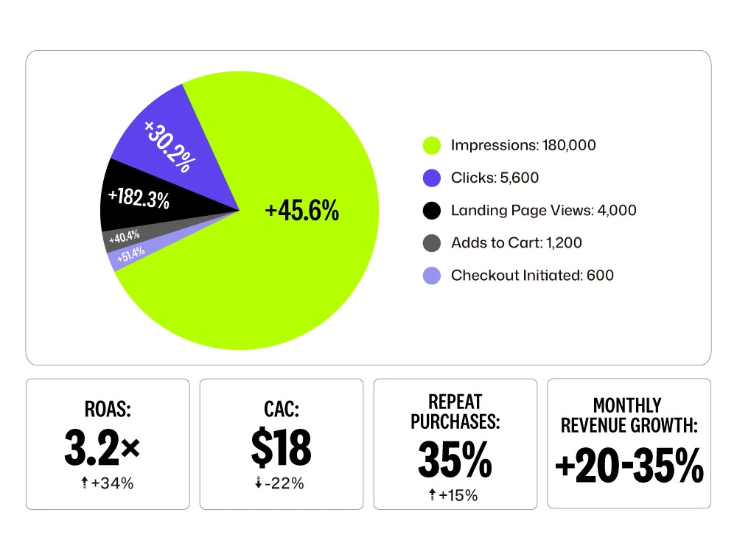Open the Repeat Purchases 35% card

455,444
